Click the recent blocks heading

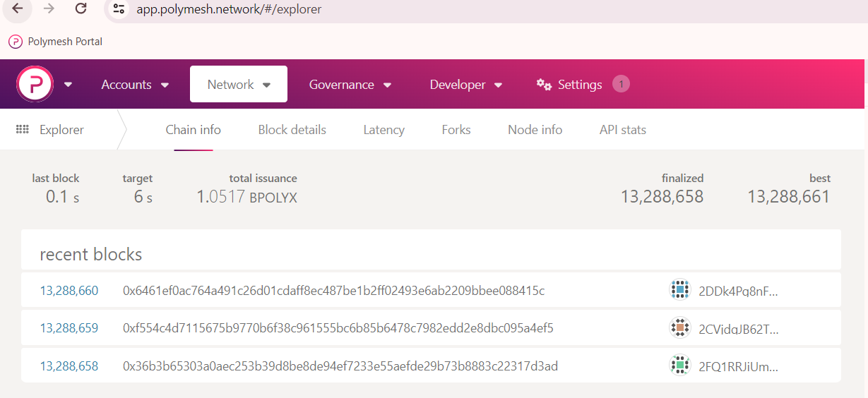coord(91,254)
